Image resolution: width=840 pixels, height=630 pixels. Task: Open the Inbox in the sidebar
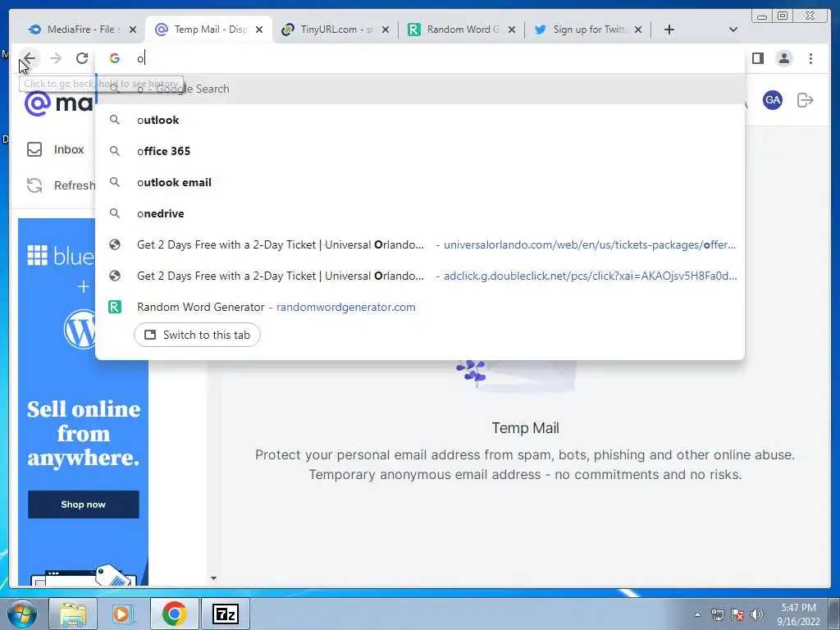pos(56,149)
